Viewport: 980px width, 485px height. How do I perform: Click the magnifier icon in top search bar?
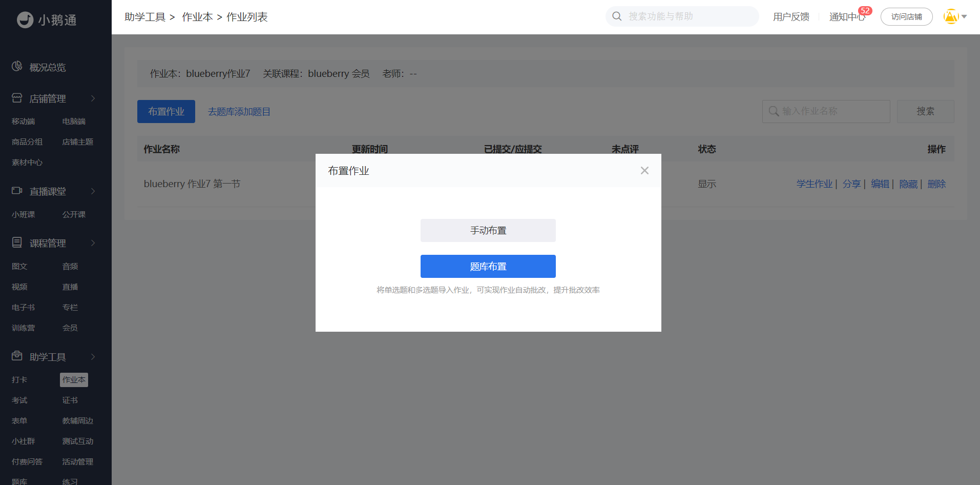click(617, 16)
